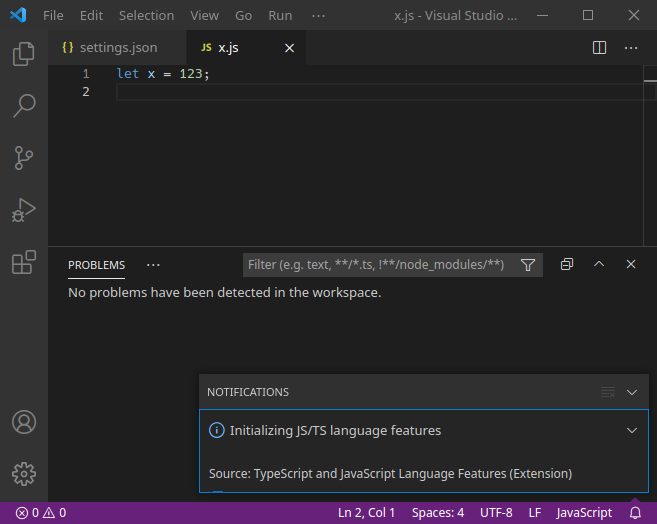
Task: Click the editor overview ruler scrollbar
Action: [x=650, y=155]
